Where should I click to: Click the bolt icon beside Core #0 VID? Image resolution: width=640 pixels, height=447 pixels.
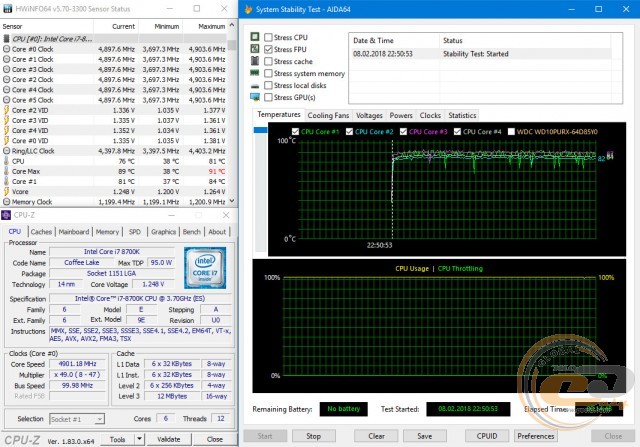(x=7, y=141)
